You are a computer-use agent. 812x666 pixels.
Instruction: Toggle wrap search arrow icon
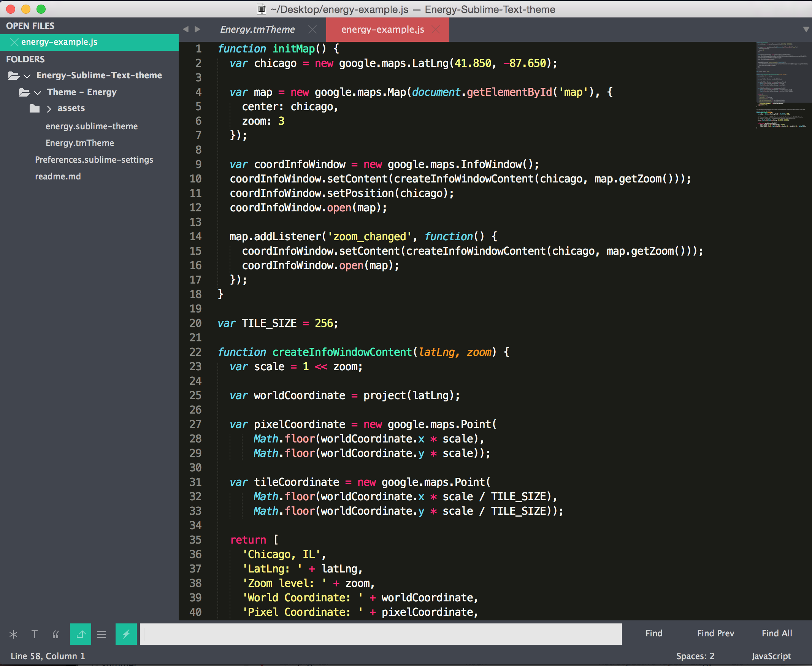click(80, 634)
